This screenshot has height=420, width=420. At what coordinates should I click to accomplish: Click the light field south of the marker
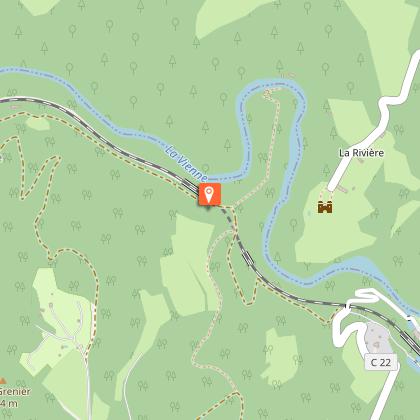188,263
